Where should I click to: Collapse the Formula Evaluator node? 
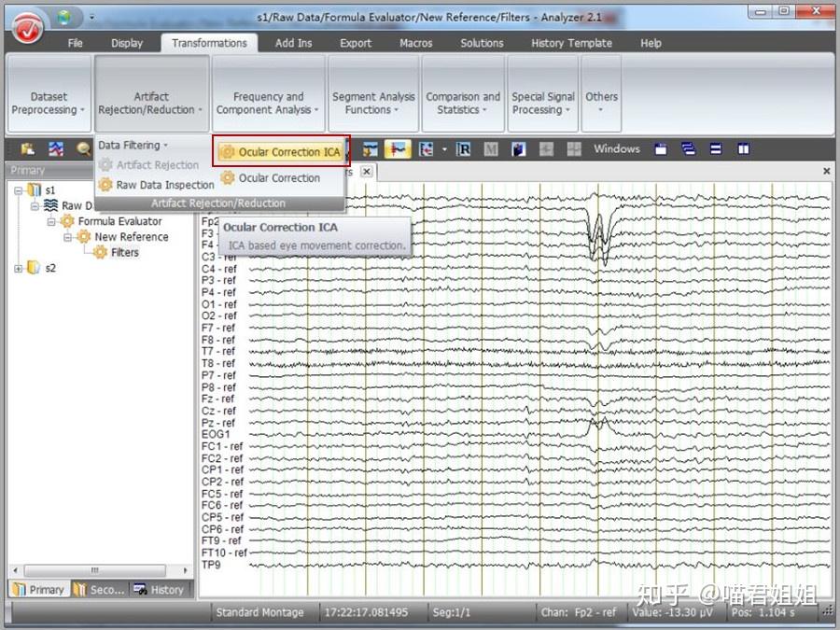click(x=51, y=221)
